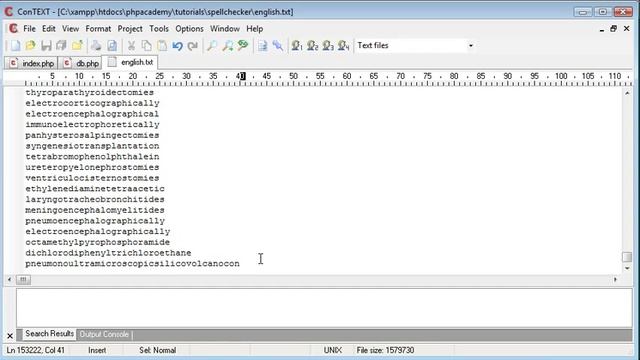The image size is (640, 360).
Task: Click the Paste clipboard icon
Action: pos(162,45)
